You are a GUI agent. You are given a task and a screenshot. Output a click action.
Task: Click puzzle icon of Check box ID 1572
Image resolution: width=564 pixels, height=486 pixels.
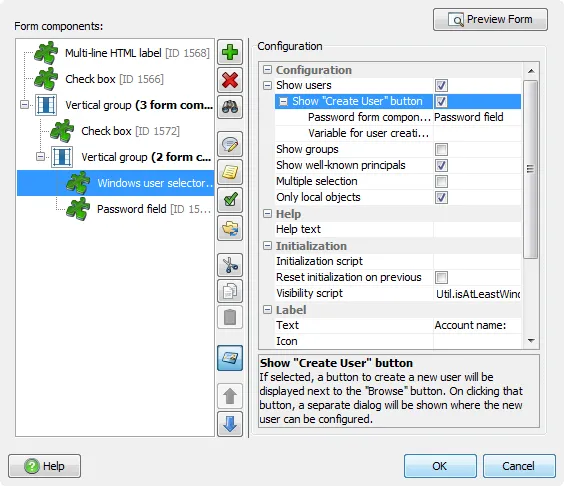pos(62,131)
